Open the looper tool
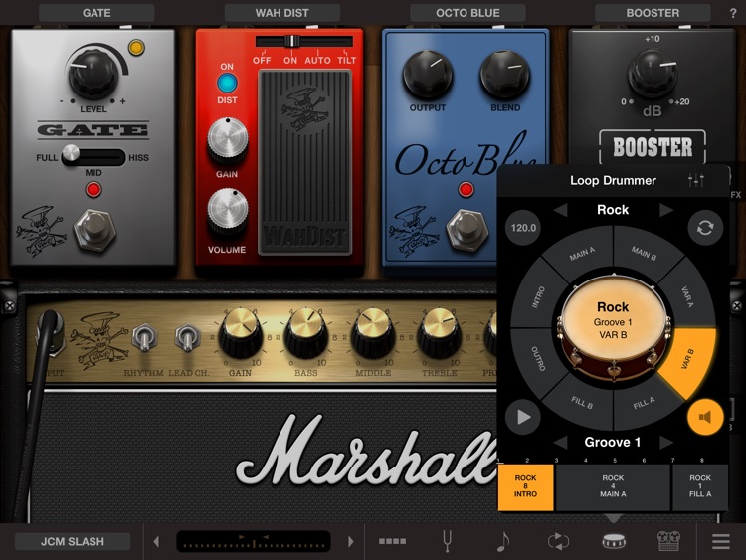 point(558,541)
